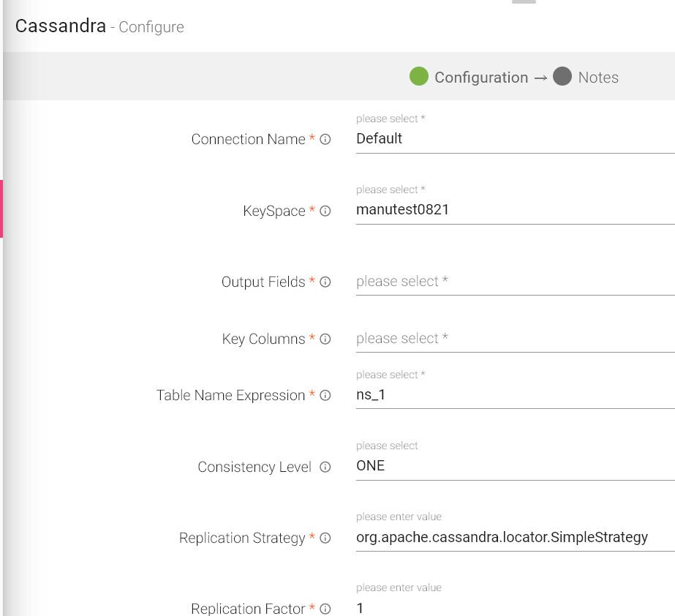Click the pink marker bar on left edge
Screen dimensions: 675x616
point(1,209)
